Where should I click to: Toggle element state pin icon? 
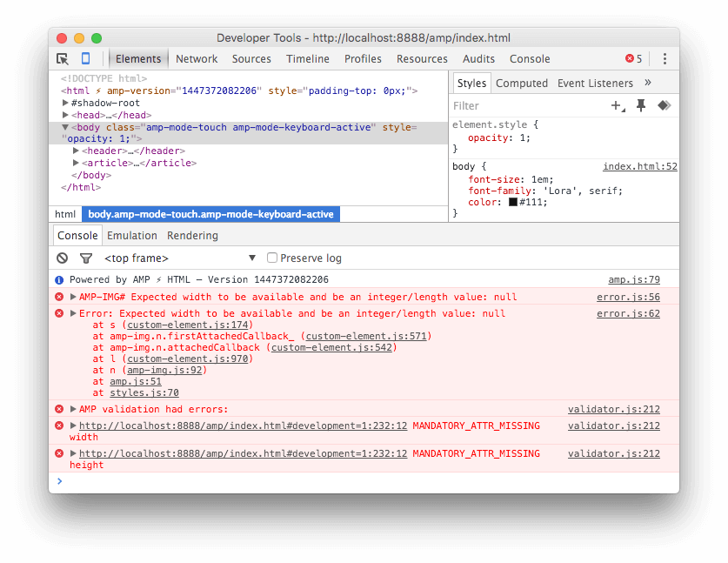click(x=641, y=106)
